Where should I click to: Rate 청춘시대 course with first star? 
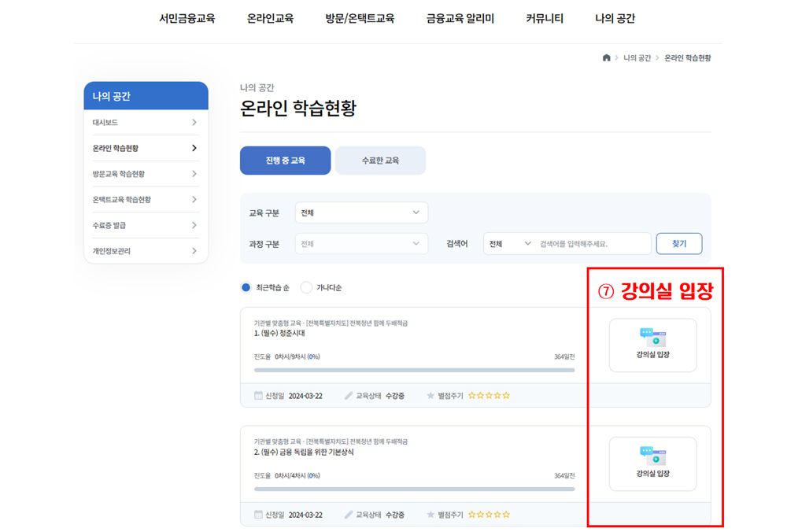coord(471,396)
